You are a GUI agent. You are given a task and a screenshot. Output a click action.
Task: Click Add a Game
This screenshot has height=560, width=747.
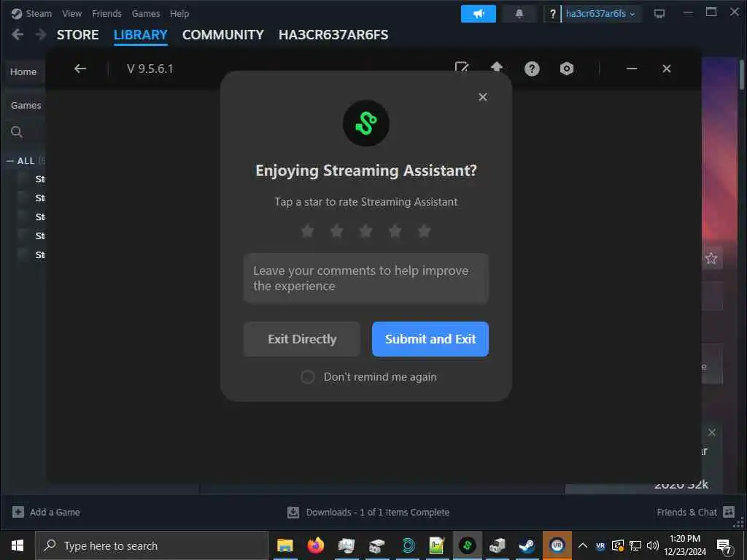(46, 513)
